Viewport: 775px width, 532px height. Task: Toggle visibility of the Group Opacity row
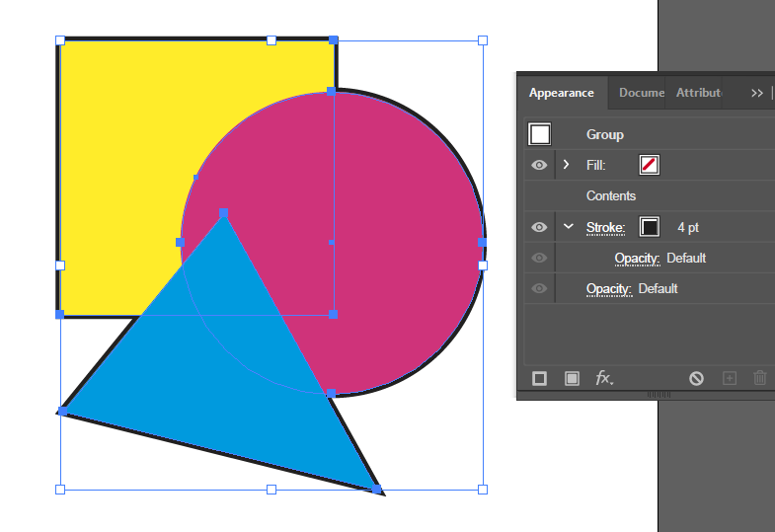539,288
